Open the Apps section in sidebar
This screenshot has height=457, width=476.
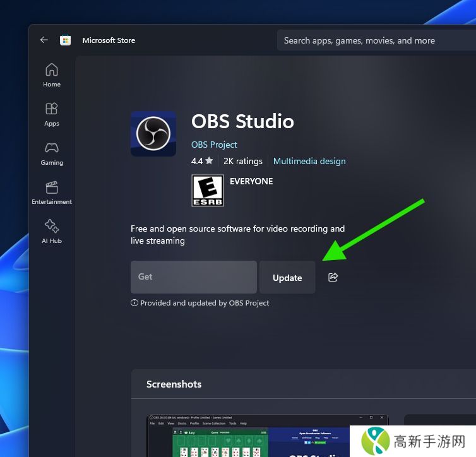point(52,114)
